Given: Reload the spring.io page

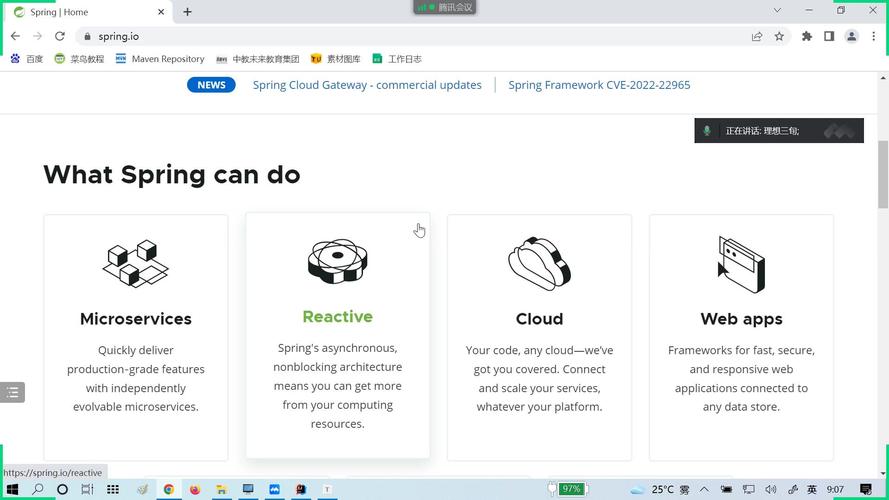Looking at the screenshot, I should click(x=60, y=36).
